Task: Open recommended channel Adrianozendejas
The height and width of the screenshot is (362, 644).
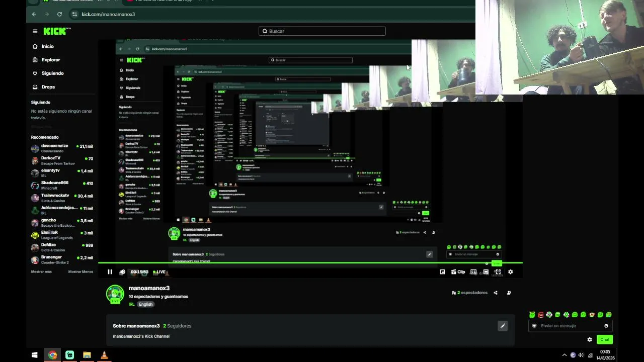Action: pyautogui.click(x=62, y=210)
